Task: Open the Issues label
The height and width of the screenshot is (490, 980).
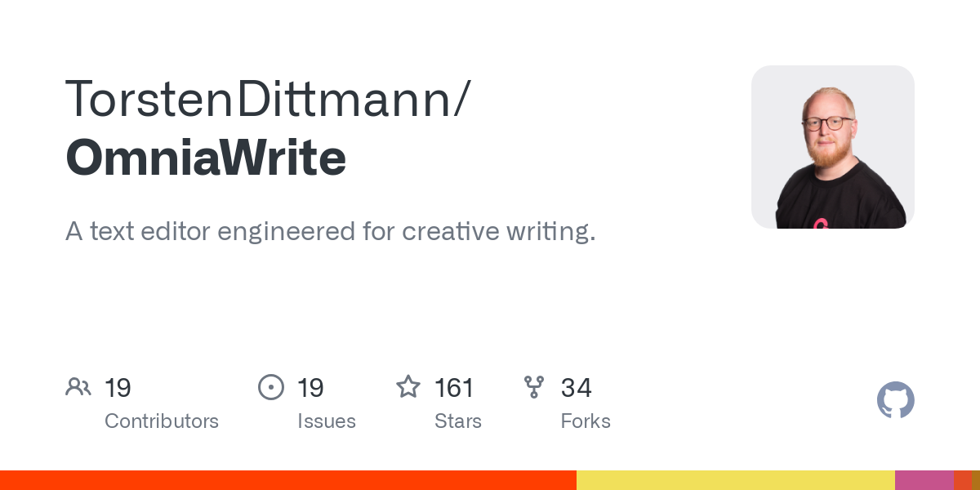Action: pos(327,421)
